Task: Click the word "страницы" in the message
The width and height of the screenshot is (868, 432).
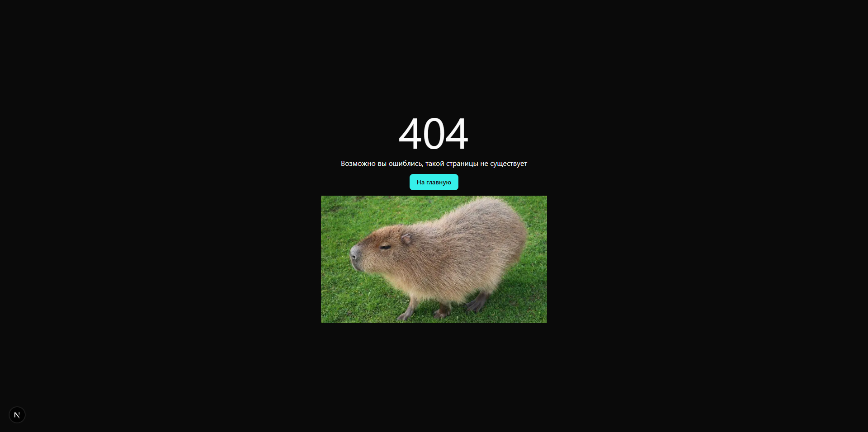Action: click(x=462, y=164)
